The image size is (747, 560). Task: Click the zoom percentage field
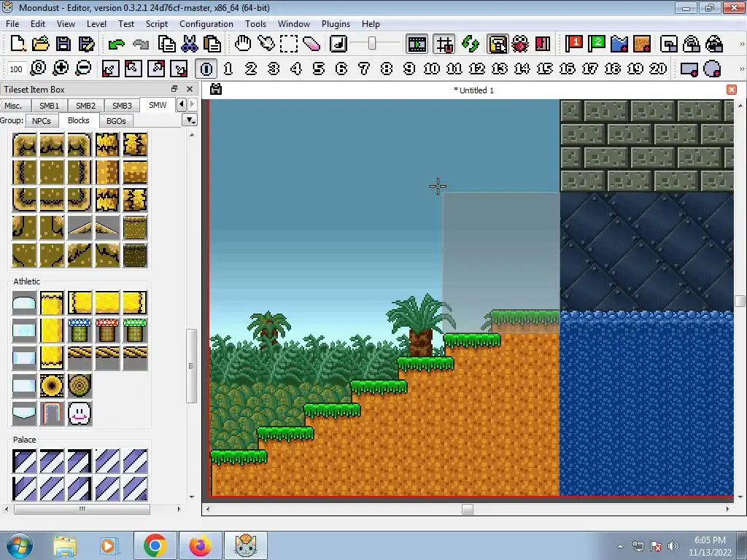click(16, 69)
